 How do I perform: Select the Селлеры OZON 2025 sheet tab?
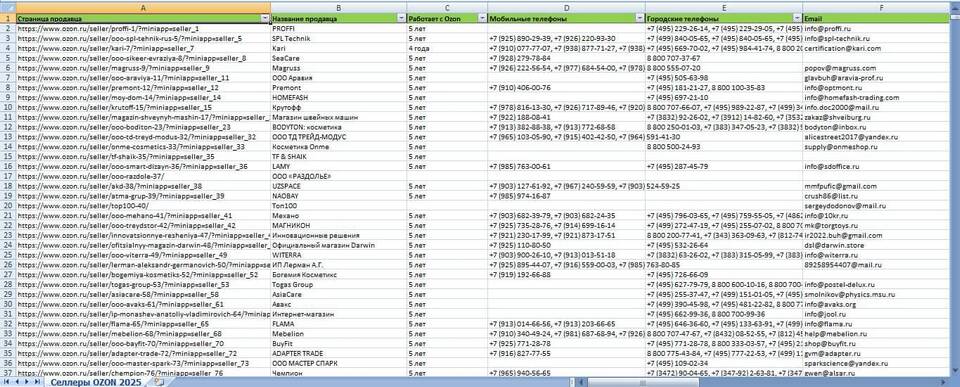(x=95, y=382)
